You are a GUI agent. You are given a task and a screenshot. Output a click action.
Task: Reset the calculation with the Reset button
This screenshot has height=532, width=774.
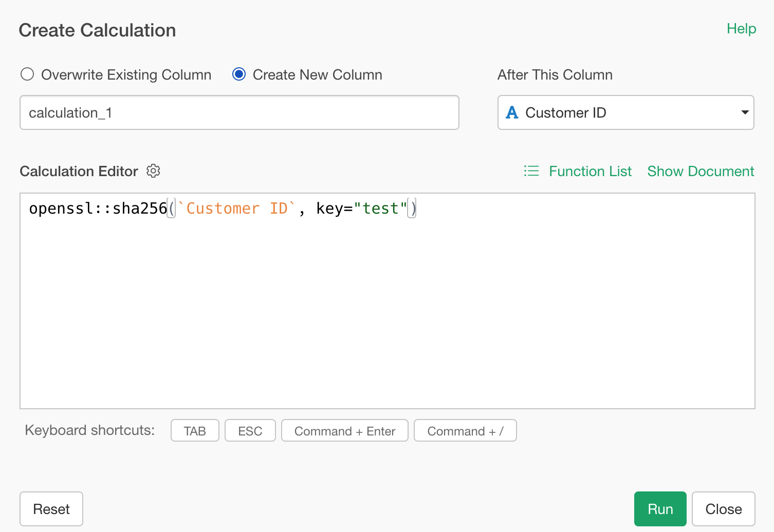tap(51, 509)
